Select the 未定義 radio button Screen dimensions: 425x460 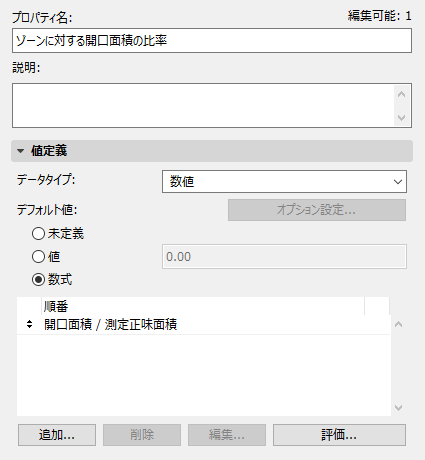tap(38, 233)
